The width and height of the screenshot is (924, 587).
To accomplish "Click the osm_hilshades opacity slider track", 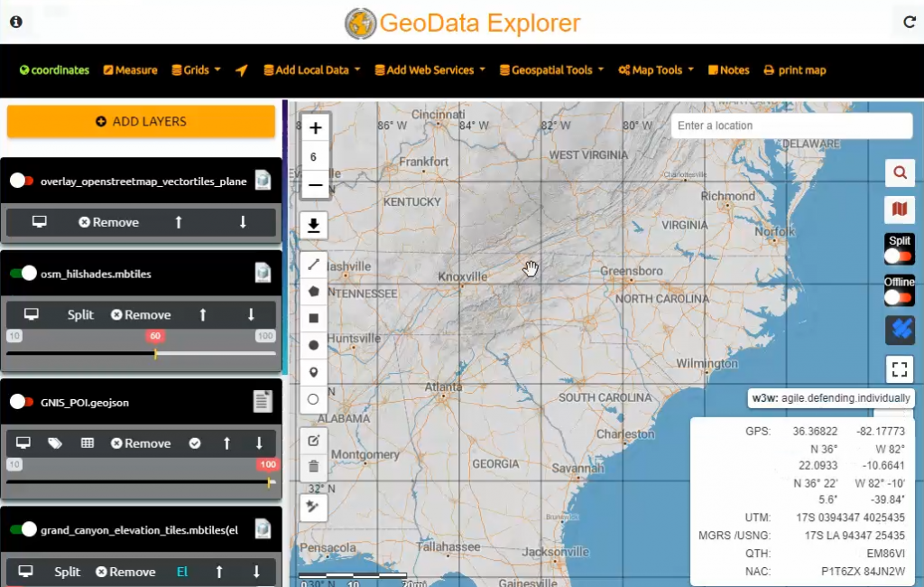I will (x=141, y=353).
